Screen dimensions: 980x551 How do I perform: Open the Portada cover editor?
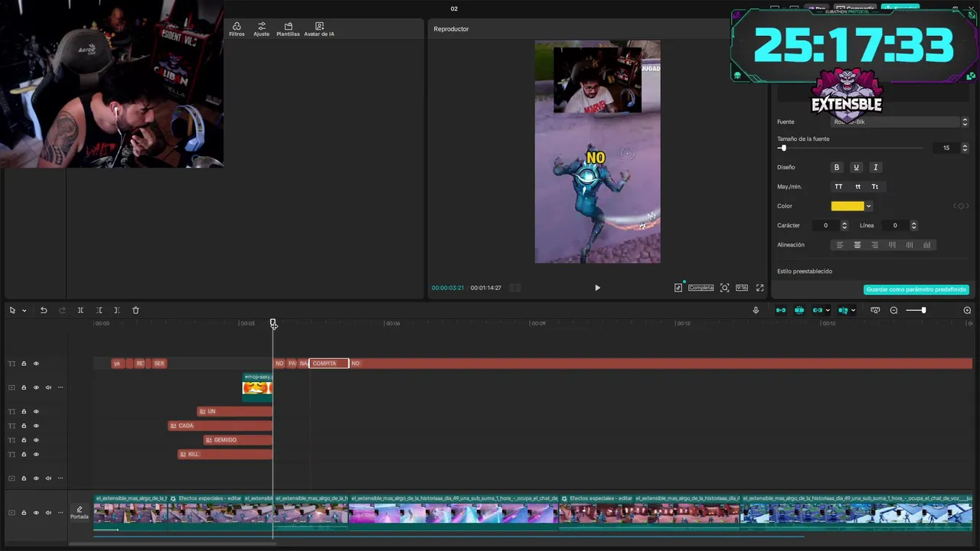pos(80,513)
